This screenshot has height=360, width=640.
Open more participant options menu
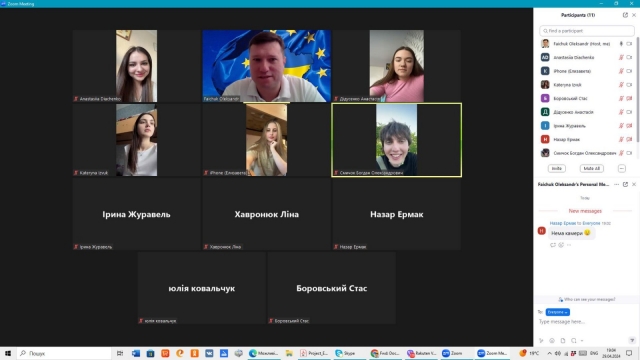tap(622, 169)
